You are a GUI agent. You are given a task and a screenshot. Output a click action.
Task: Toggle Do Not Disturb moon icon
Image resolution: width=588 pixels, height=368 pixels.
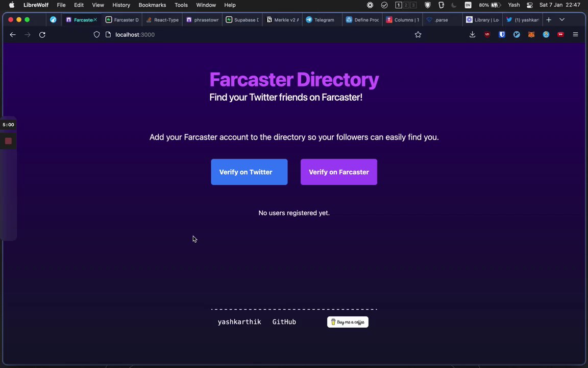click(454, 5)
